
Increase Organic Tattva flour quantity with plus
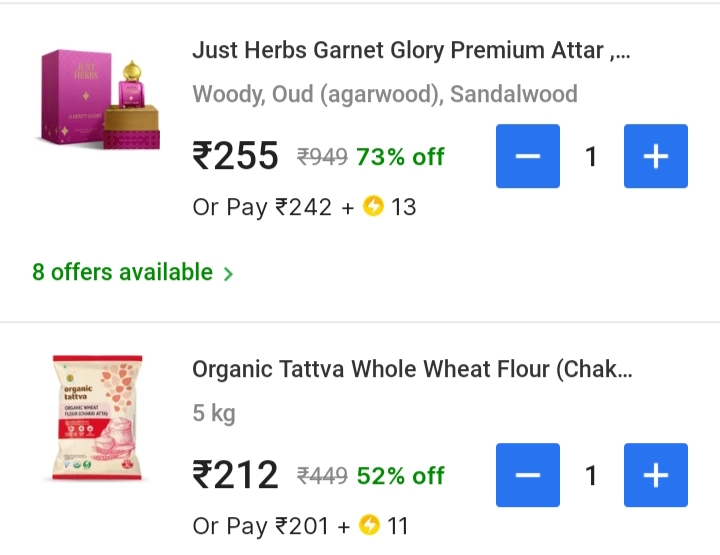point(656,475)
